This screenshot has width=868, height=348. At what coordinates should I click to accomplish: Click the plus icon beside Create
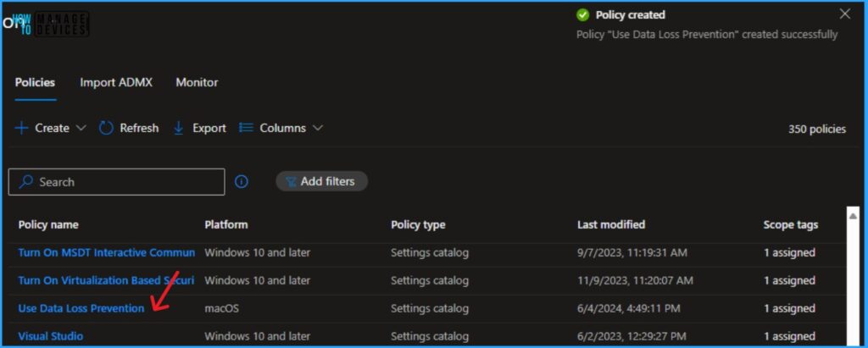21,129
